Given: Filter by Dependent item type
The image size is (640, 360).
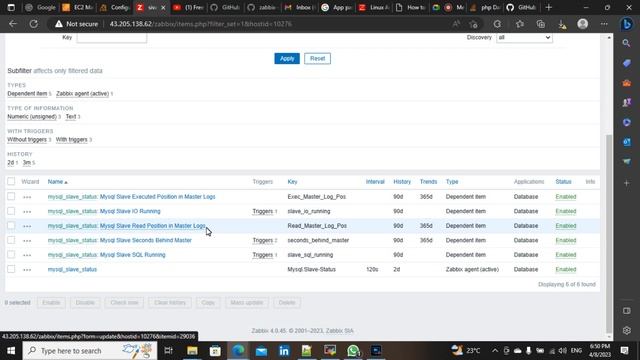Looking at the screenshot, I should pyautogui.click(x=27, y=93).
